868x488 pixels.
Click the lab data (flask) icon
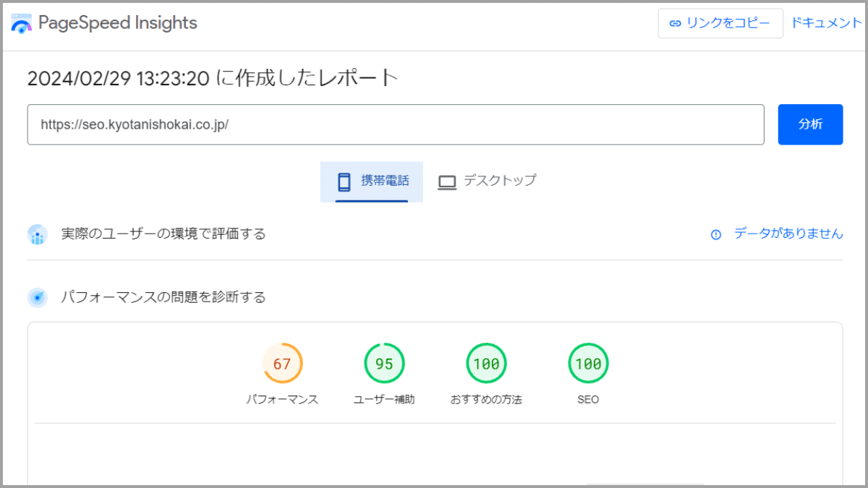37,296
